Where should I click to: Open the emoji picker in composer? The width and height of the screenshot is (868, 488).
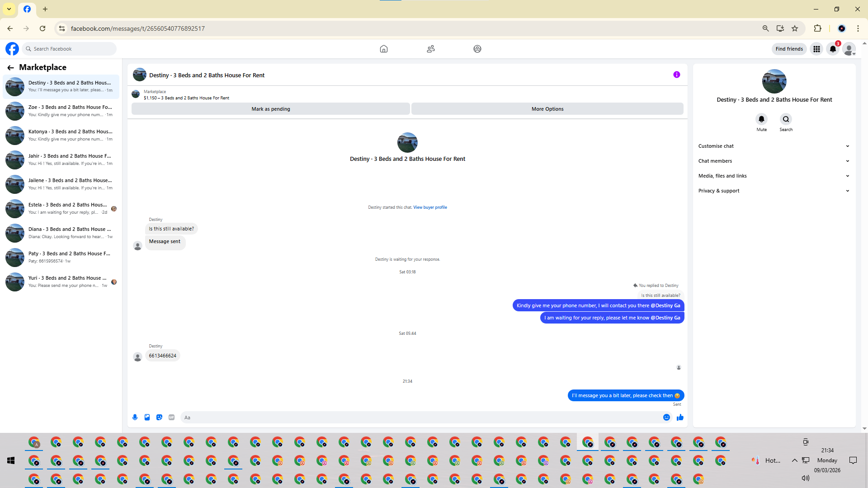(666, 418)
